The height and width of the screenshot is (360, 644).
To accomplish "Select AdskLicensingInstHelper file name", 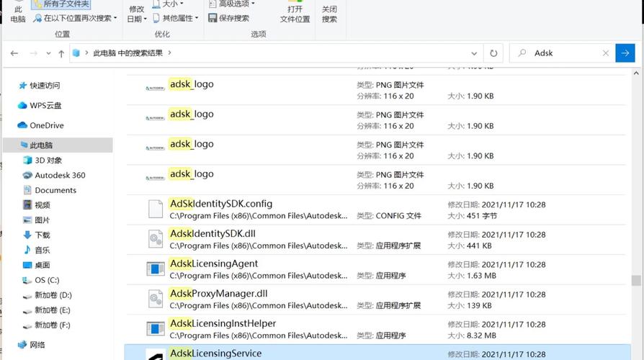I will tap(223, 323).
